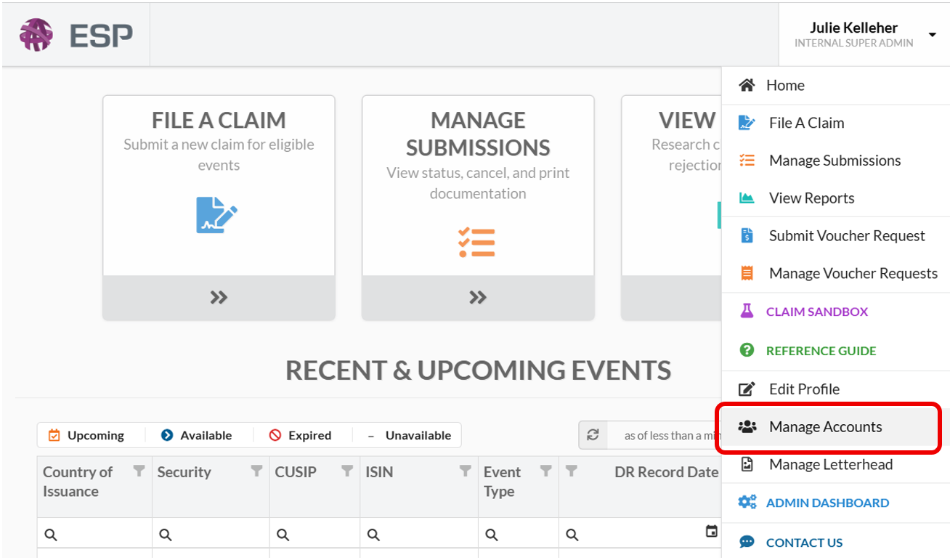The width and height of the screenshot is (950, 560).
Task: Click the filter icon on CUSIP column
Action: click(x=348, y=471)
